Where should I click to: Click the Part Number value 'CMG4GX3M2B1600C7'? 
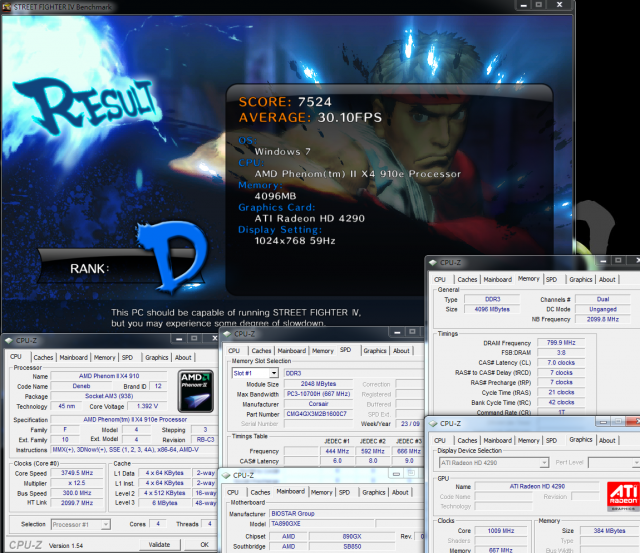318,414
